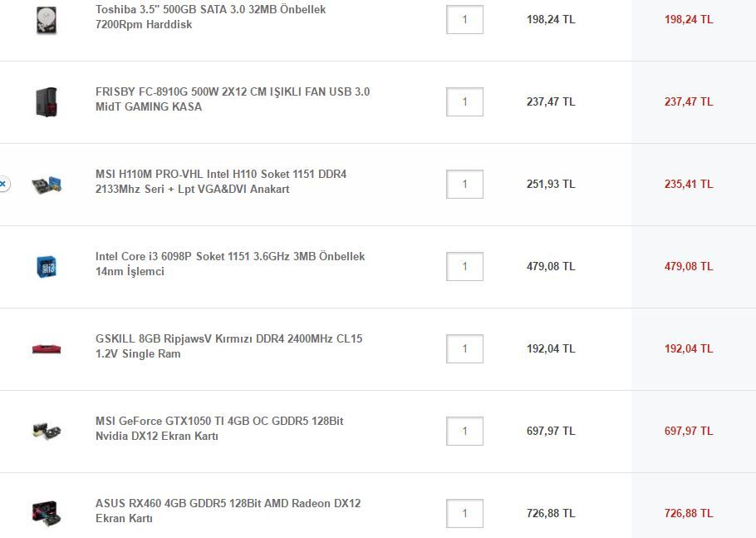Click the Toshiba hard disk thumbnail
The height and width of the screenshot is (538, 756).
pos(47,19)
